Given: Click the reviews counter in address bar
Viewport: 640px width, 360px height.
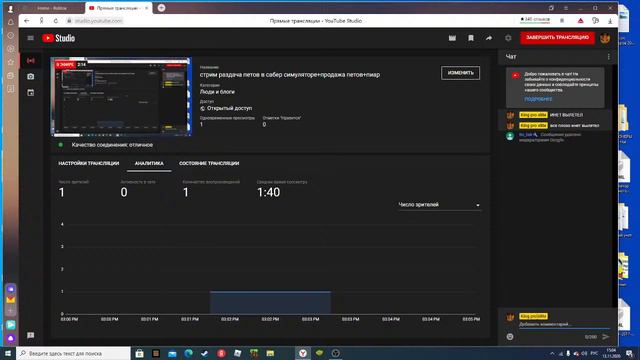Looking at the screenshot, I should [x=535, y=20].
